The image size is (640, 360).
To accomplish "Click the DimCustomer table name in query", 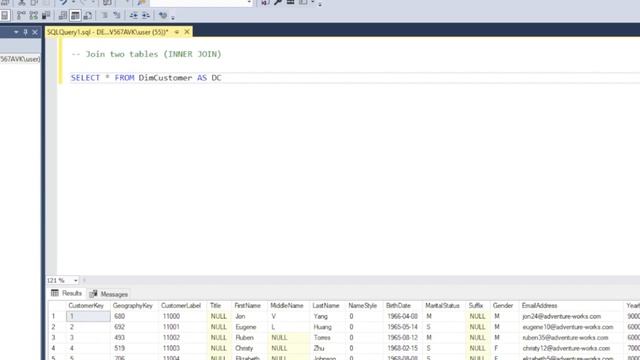I will (x=165, y=78).
